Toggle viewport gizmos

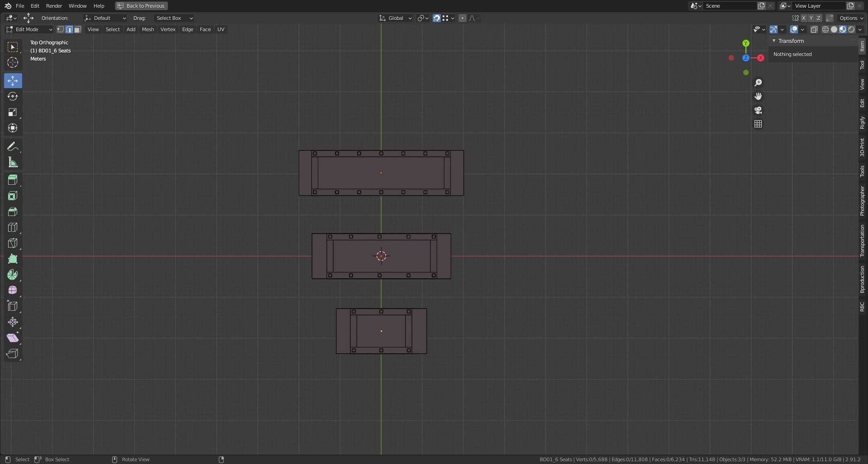774,29
